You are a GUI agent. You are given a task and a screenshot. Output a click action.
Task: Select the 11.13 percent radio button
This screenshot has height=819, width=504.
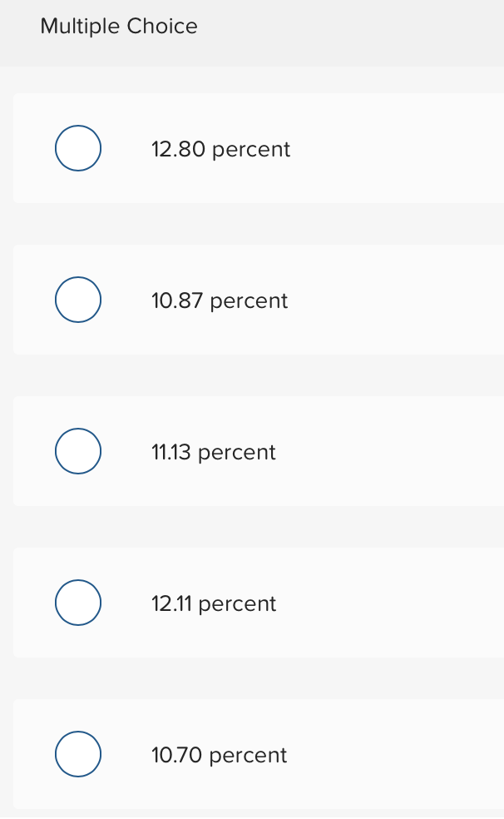77,451
